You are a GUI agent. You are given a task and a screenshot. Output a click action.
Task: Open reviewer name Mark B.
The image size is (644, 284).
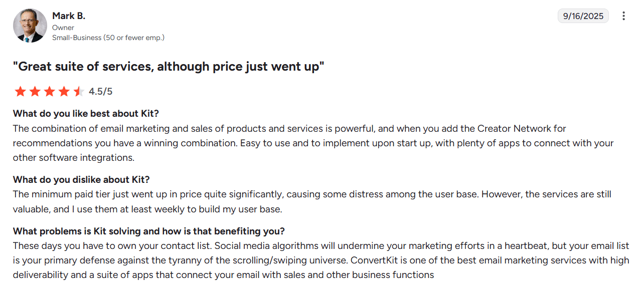(69, 16)
